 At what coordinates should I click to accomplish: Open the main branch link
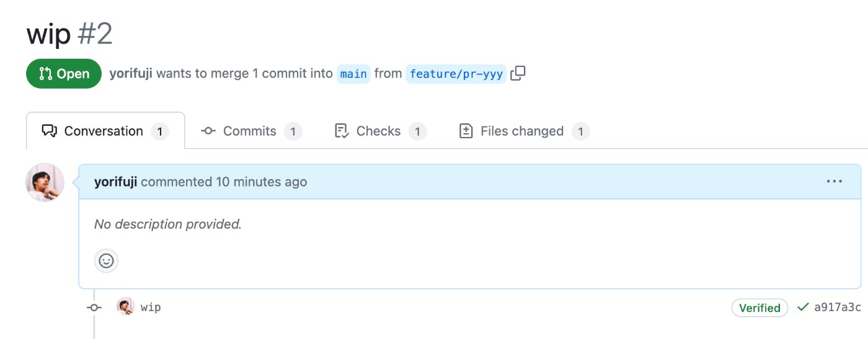(353, 74)
